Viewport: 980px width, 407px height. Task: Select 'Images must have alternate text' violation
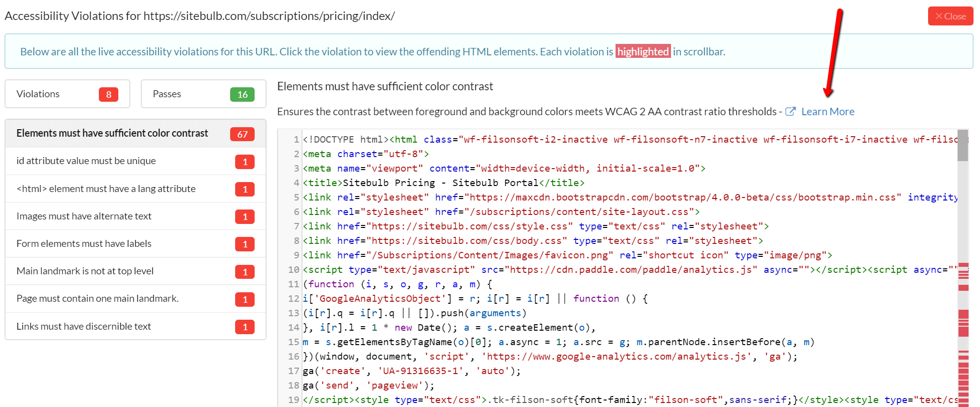point(135,216)
